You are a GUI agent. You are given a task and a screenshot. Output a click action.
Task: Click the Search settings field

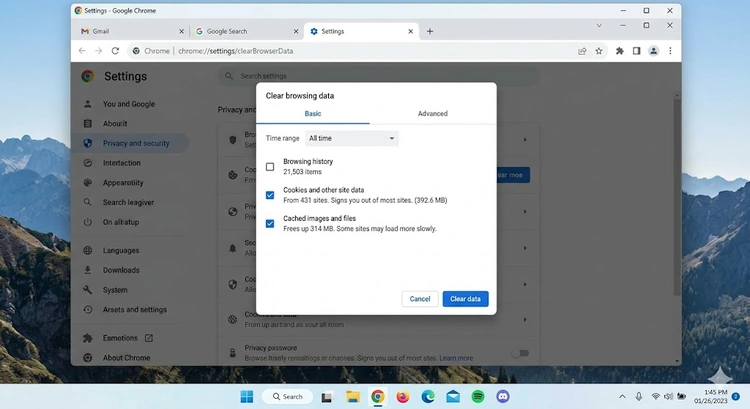point(378,76)
